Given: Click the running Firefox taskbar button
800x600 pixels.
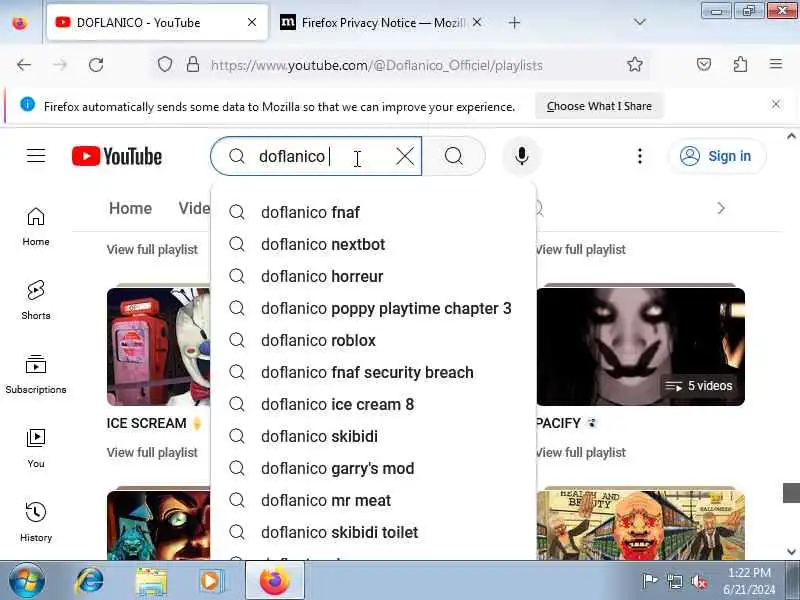Looking at the screenshot, I should click(x=274, y=581).
